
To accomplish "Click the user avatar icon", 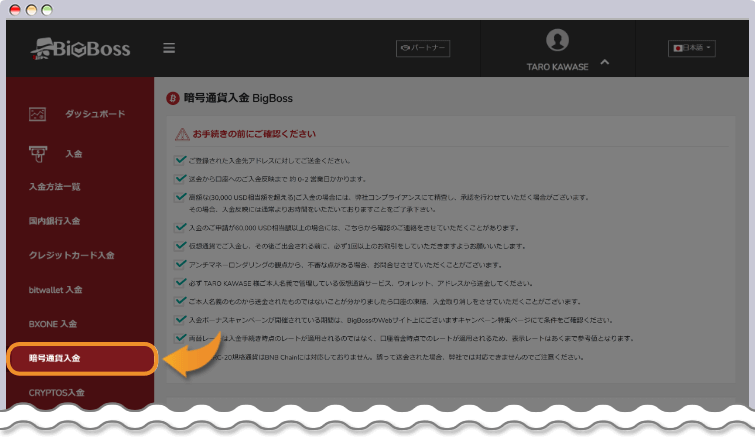I will pos(557,40).
